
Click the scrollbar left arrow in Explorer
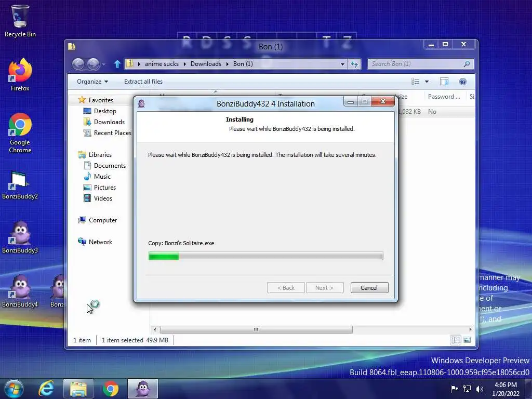click(155, 329)
